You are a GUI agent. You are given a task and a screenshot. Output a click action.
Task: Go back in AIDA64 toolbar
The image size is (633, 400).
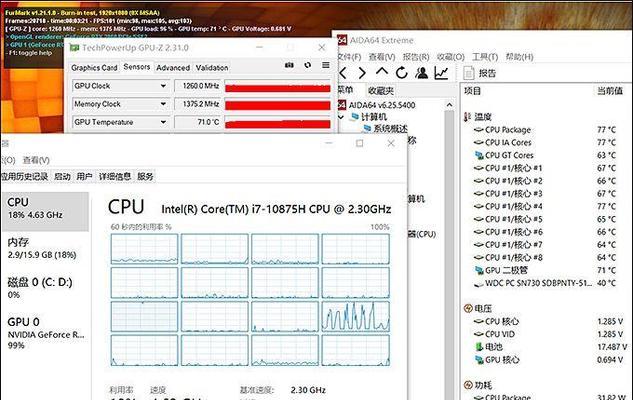[344, 73]
